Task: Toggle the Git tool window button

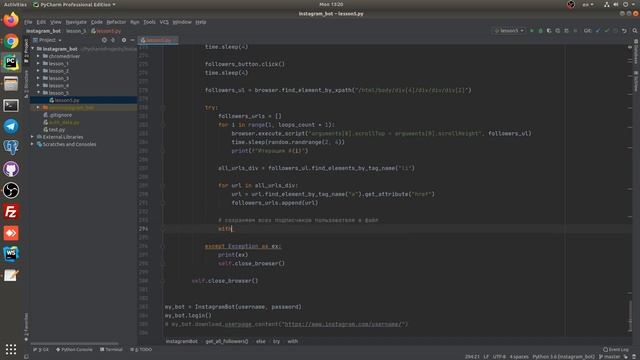Action: click(41, 349)
